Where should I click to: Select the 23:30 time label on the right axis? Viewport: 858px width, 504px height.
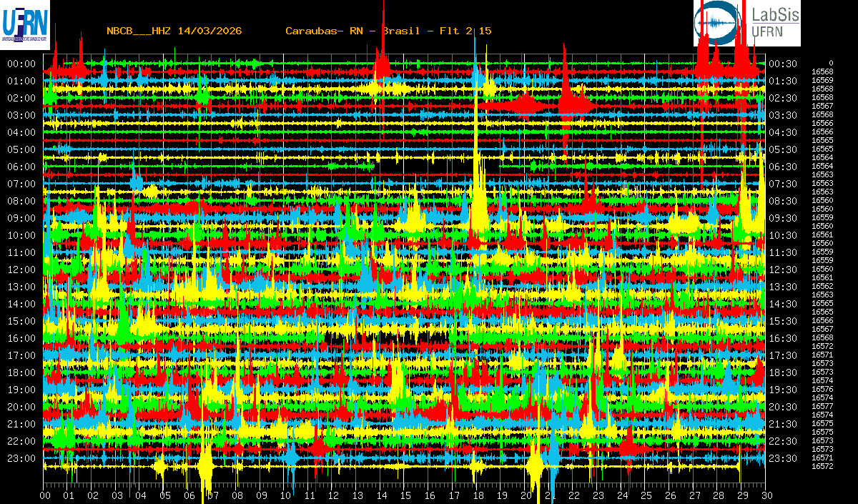782,458
